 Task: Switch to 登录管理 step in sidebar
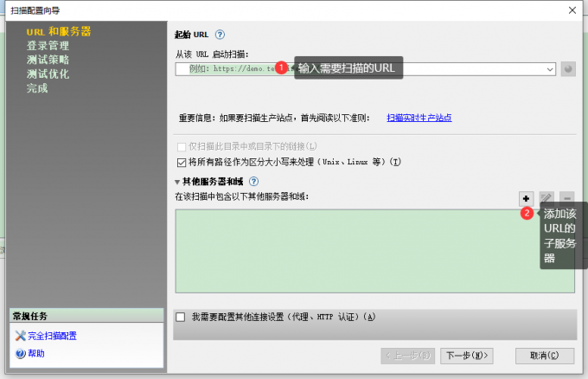point(48,46)
